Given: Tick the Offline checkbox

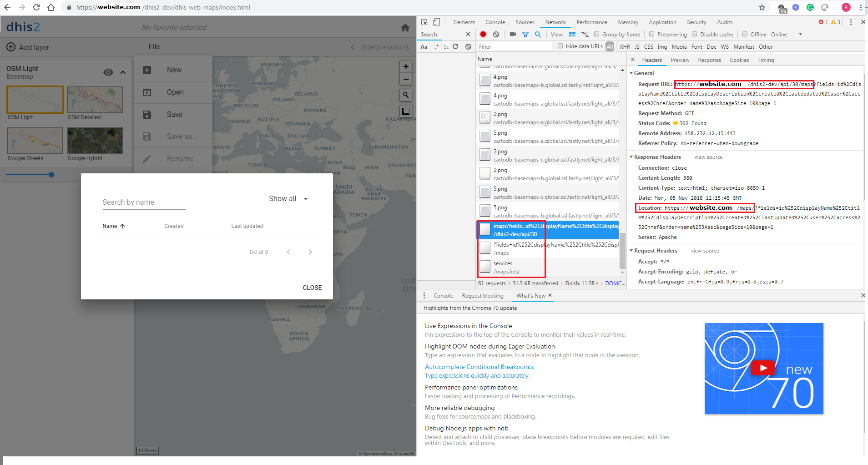Looking at the screenshot, I should pyautogui.click(x=745, y=34).
